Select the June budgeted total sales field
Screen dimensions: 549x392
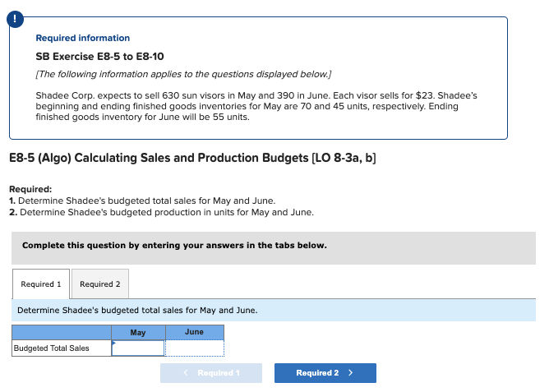pyautogui.click(x=194, y=348)
